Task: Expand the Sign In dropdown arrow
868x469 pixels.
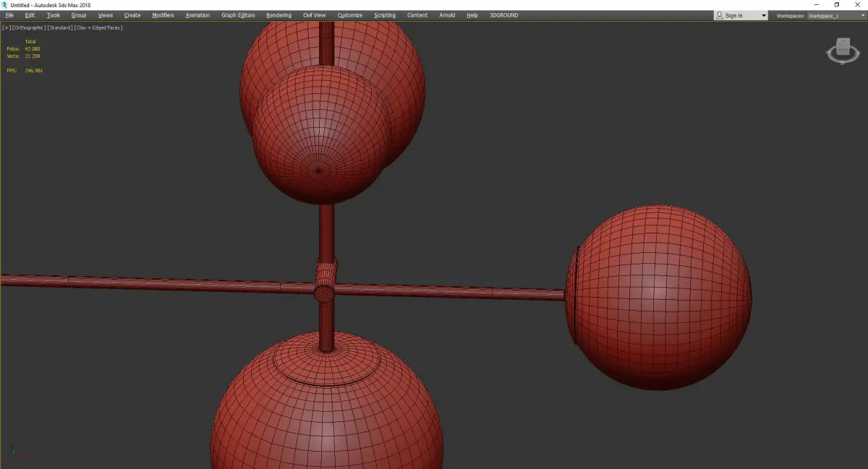Action: pos(764,15)
